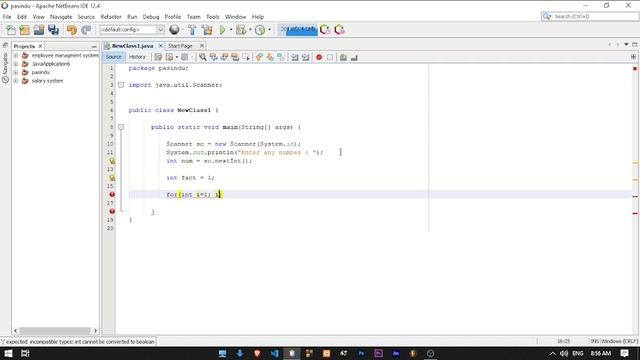The image size is (640, 360).
Task: Close the Start Page tab
Action: coord(202,46)
